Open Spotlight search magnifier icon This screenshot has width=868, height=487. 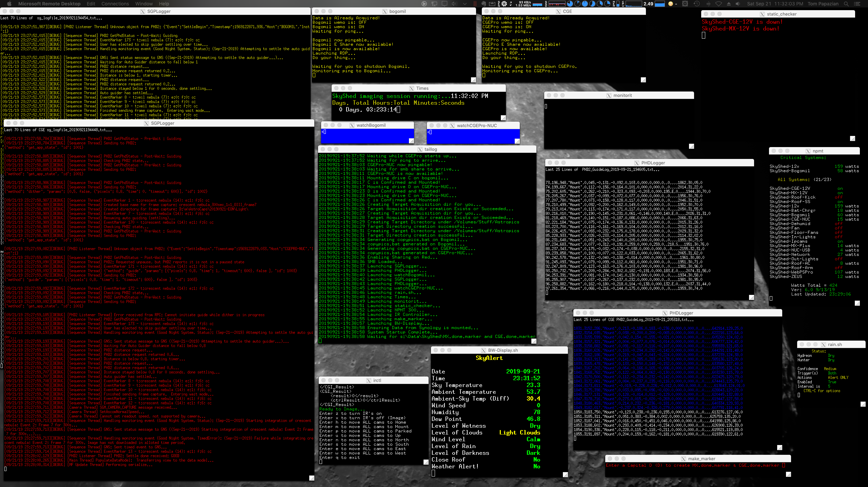click(846, 4)
